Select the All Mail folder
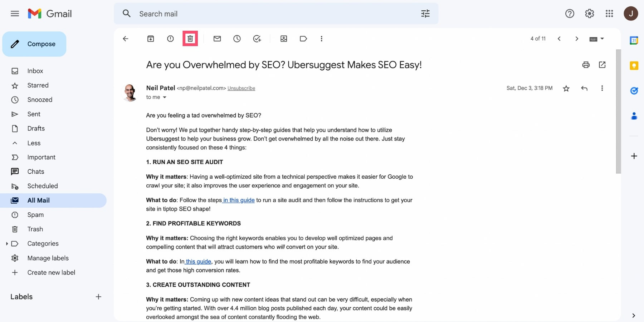The image size is (644, 322). (54, 200)
